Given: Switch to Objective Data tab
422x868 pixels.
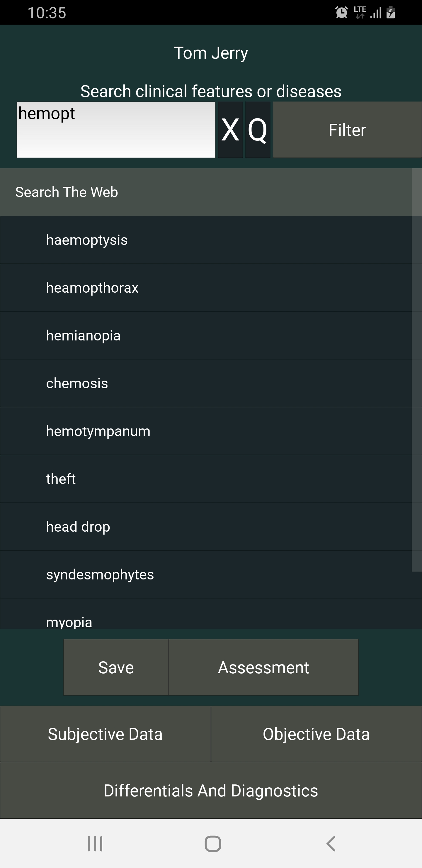Looking at the screenshot, I should [x=316, y=734].
